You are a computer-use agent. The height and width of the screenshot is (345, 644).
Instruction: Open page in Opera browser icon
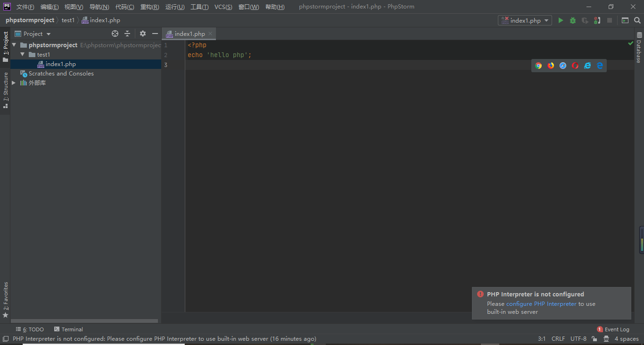point(575,66)
